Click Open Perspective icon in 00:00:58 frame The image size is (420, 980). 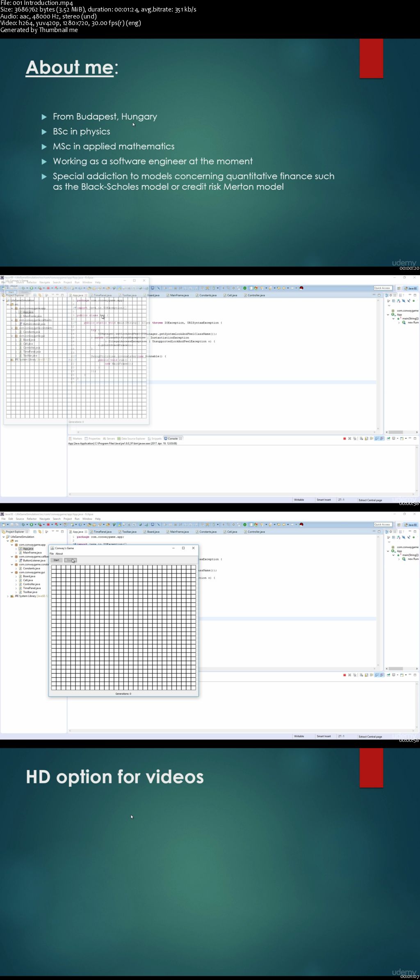(x=399, y=525)
